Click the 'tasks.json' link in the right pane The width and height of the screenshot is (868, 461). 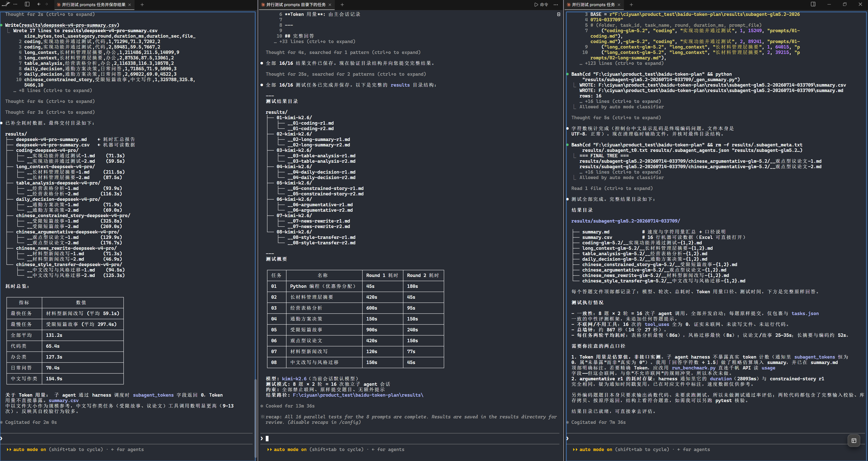pos(805,313)
